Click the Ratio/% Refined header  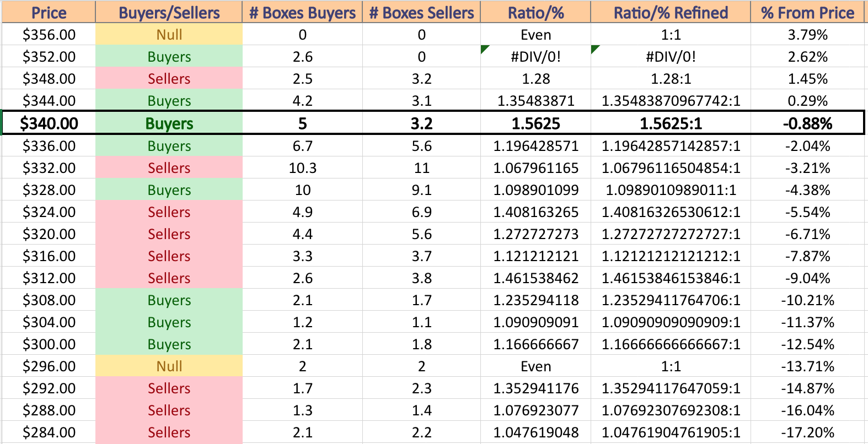tap(671, 12)
